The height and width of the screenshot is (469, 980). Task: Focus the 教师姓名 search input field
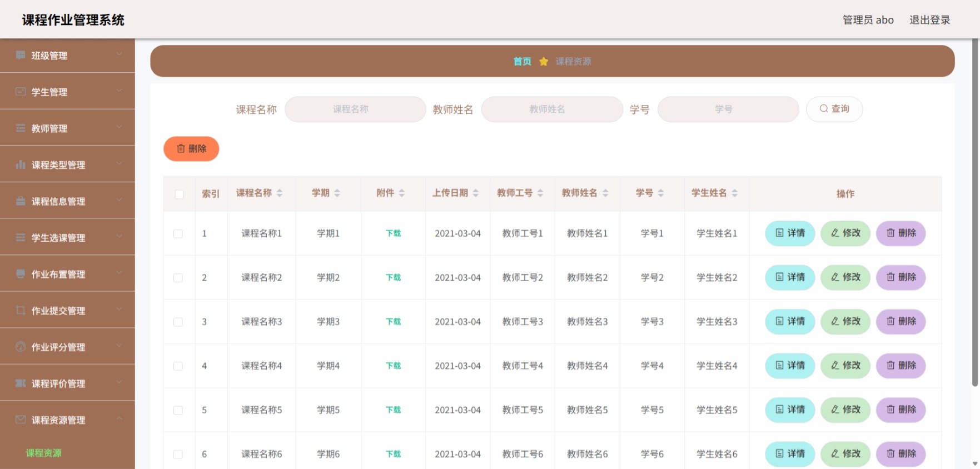click(x=552, y=109)
